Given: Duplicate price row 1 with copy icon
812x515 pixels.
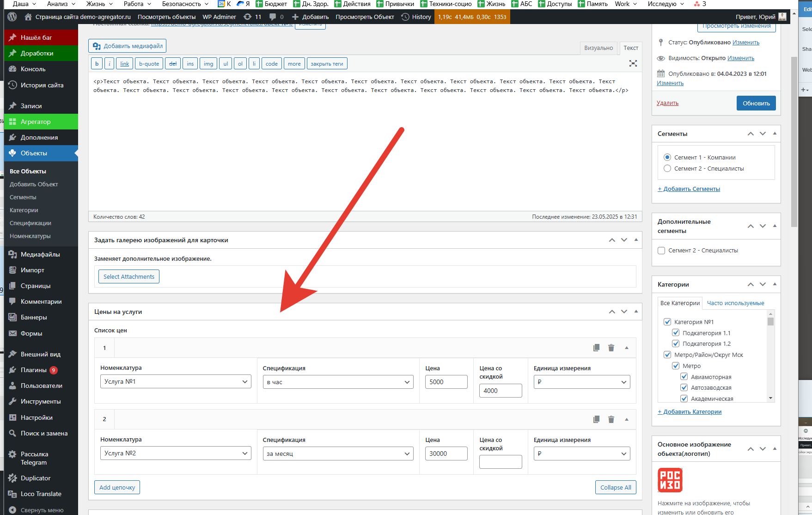Looking at the screenshot, I should coord(597,348).
